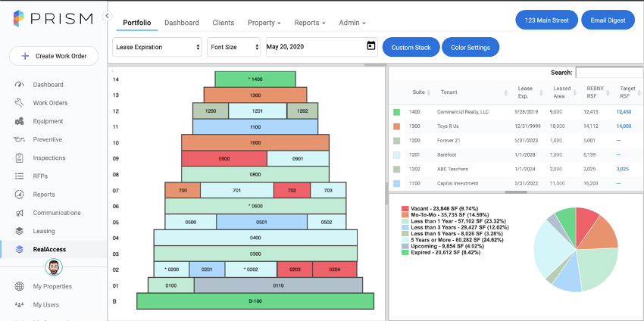Open the calendar icon in date field
This screenshot has width=644, height=321.
pyautogui.click(x=371, y=45)
